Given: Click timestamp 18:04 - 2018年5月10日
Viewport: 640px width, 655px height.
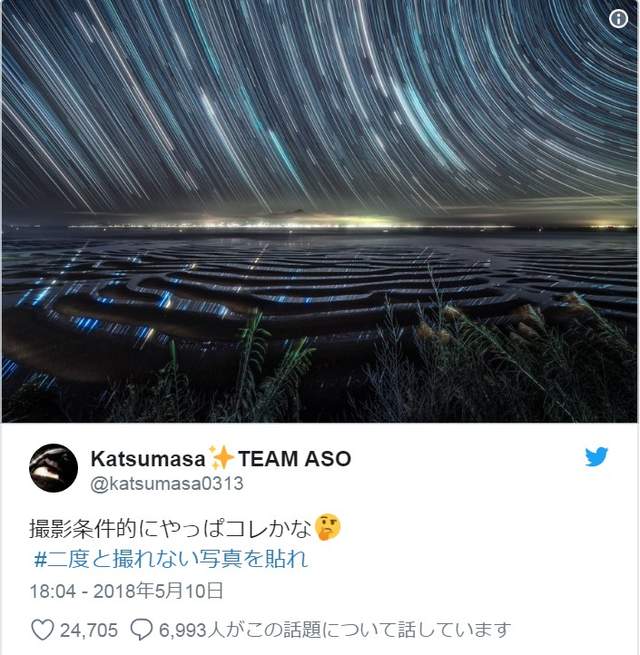Looking at the screenshot, I should click(126, 591).
